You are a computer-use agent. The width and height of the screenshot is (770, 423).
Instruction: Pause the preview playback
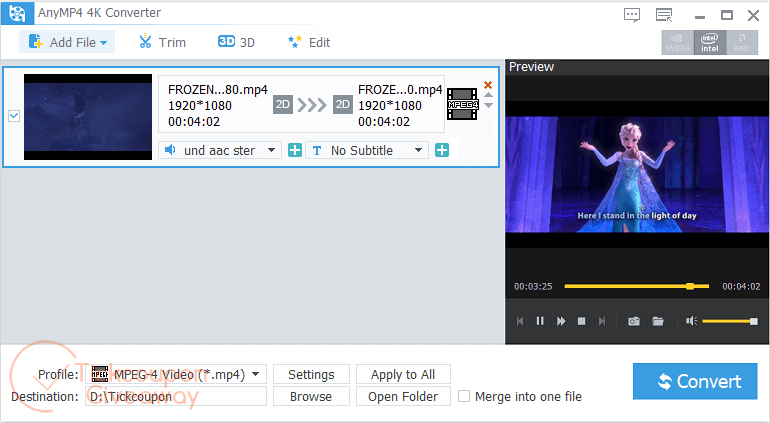[540, 321]
